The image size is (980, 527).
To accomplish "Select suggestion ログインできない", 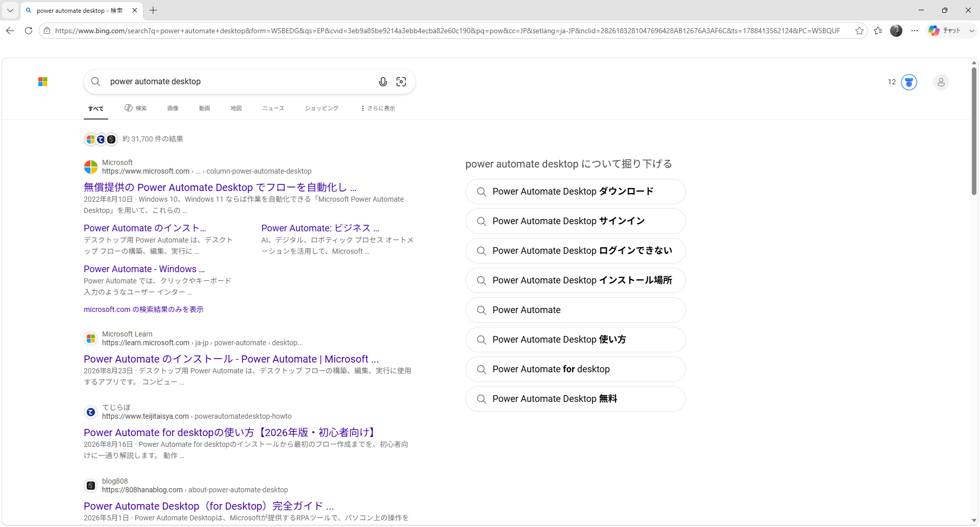I will click(x=575, y=251).
